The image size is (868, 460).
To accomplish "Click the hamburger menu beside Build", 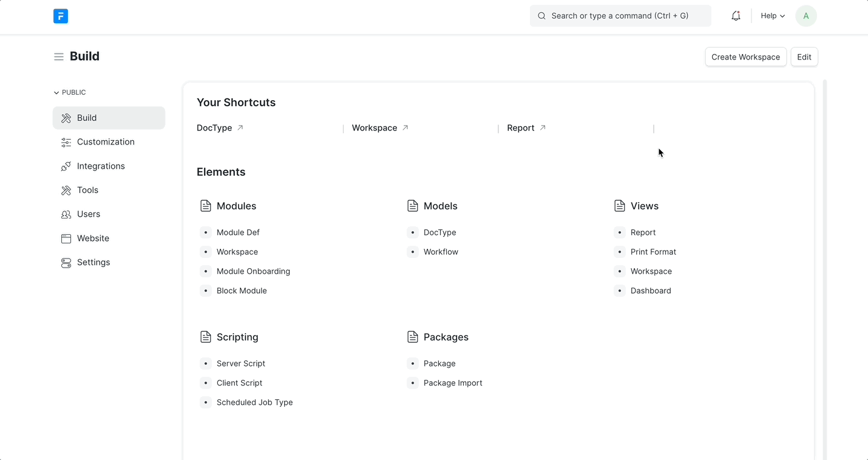I will click(x=58, y=56).
